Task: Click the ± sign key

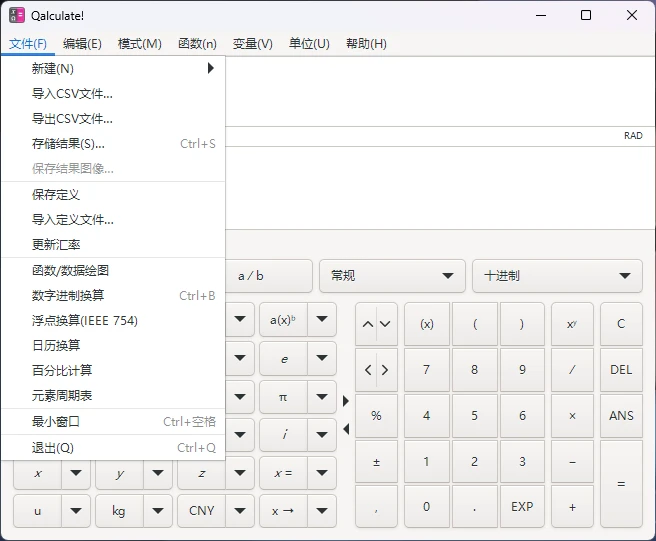Action: (376, 462)
